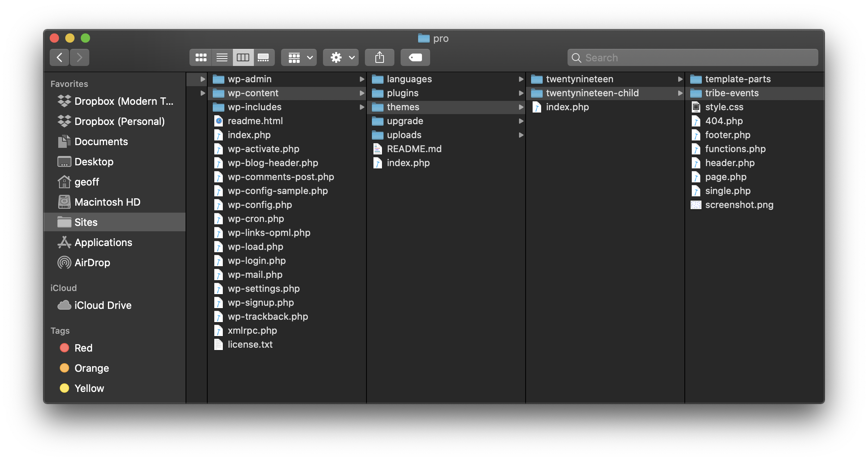Viewport: 868px width, 461px height.
Task: Open Dropbox (Personal) in sidebar
Action: click(115, 121)
